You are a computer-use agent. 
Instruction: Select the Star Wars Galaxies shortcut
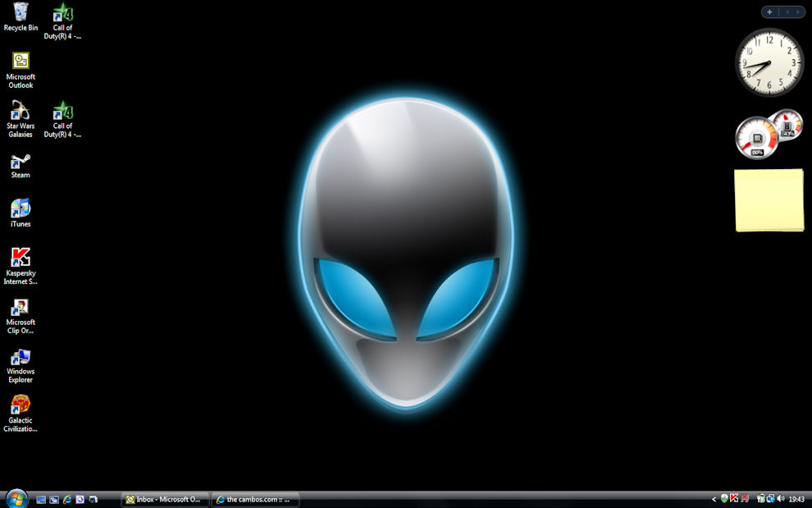tap(21, 119)
